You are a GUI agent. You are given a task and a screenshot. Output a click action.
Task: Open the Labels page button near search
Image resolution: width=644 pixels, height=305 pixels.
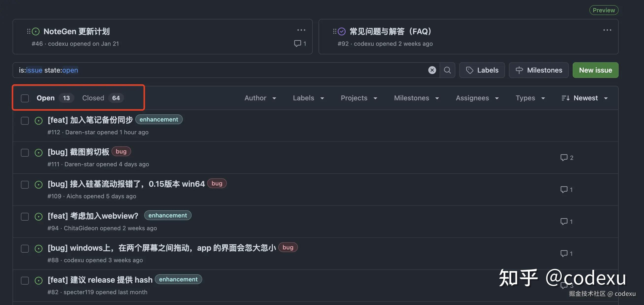tap(482, 70)
